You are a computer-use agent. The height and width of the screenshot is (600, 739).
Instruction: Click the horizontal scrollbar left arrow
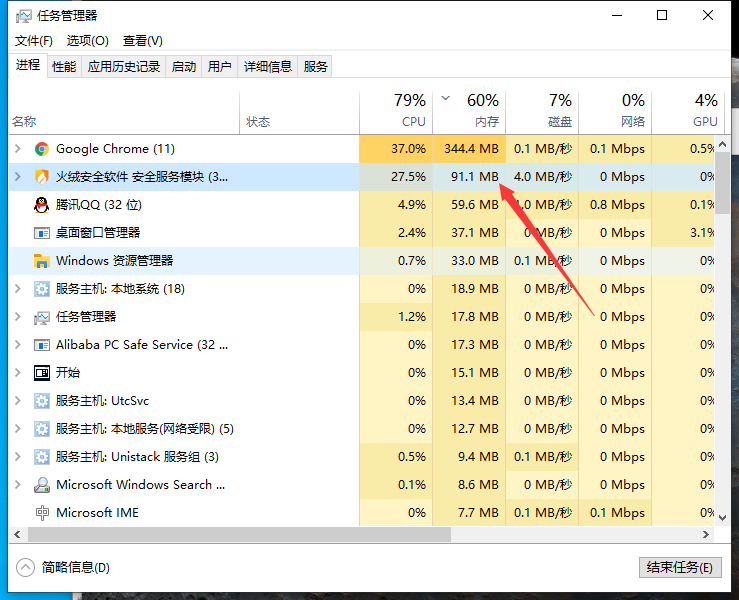coord(17,534)
